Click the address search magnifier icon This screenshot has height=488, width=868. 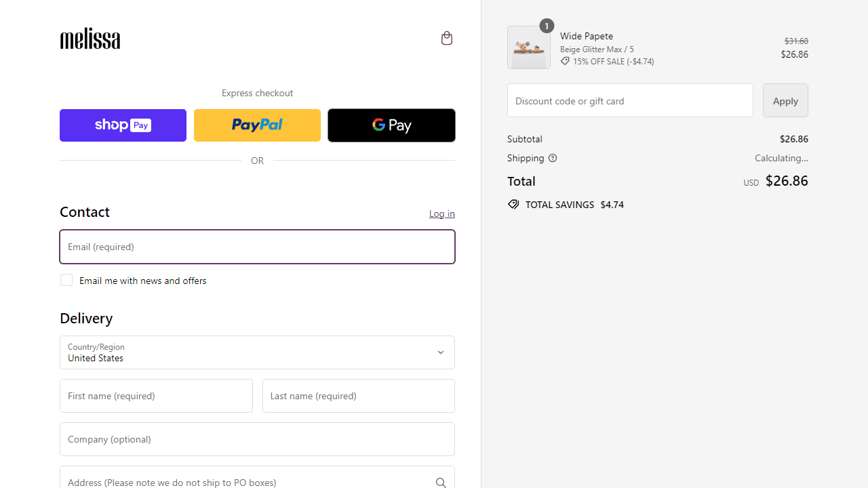(441, 482)
